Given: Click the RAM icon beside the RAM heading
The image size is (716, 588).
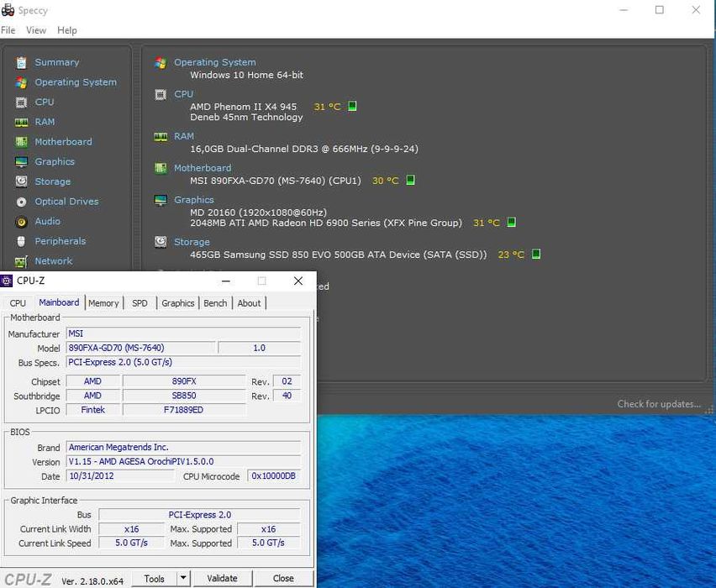Looking at the screenshot, I should (x=161, y=136).
